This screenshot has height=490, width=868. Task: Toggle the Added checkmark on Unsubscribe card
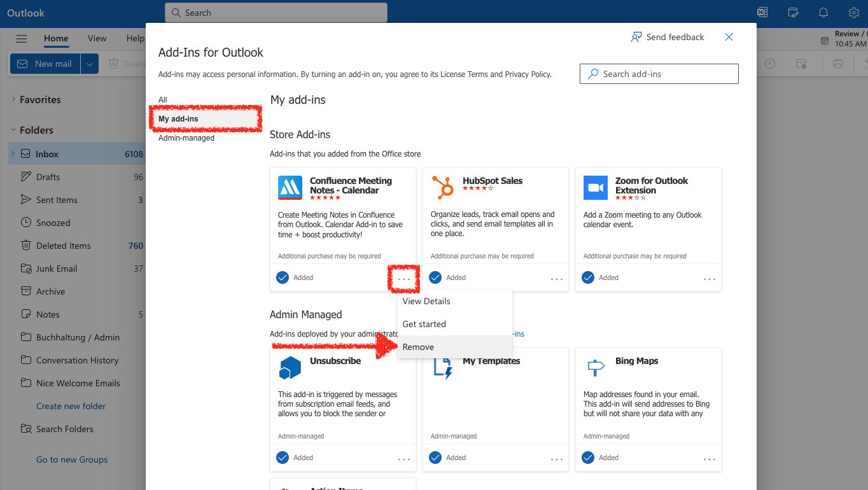[283, 458]
